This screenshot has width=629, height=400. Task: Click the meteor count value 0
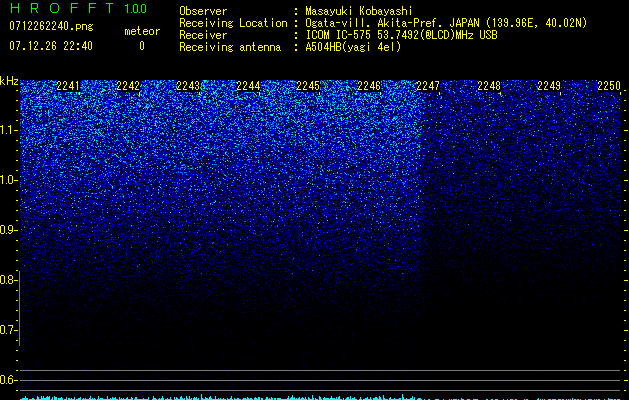tap(142, 46)
